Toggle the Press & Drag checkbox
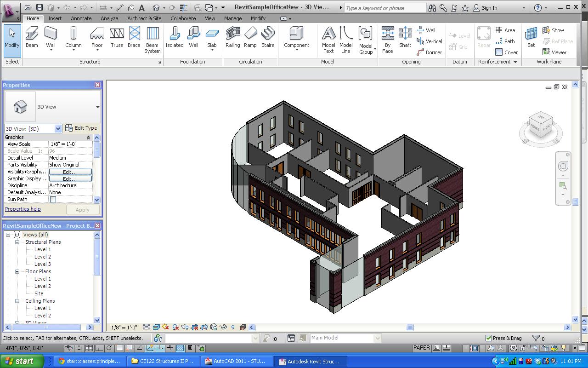The width and height of the screenshot is (588, 368). pos(489,338)
